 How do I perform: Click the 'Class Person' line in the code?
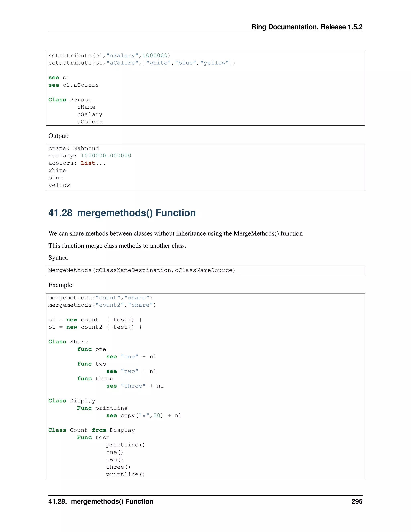pyautogui.click(x=70, y=100)
